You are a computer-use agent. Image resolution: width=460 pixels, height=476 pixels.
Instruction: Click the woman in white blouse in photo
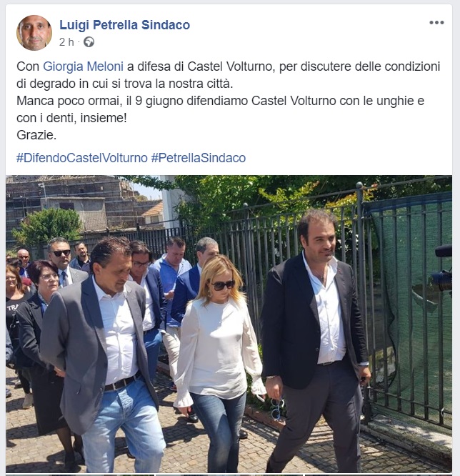[219, 361]
